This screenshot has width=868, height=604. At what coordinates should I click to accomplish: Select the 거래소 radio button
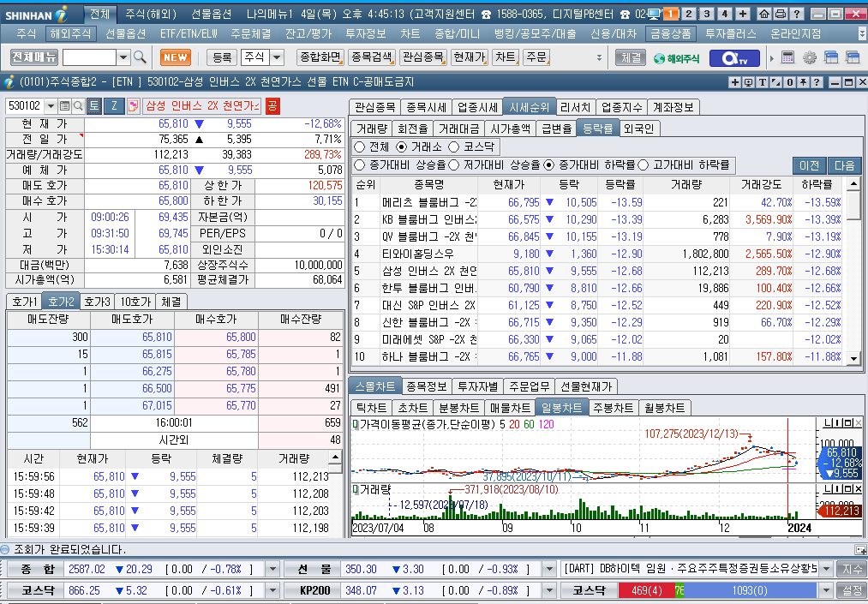(402, 147)
